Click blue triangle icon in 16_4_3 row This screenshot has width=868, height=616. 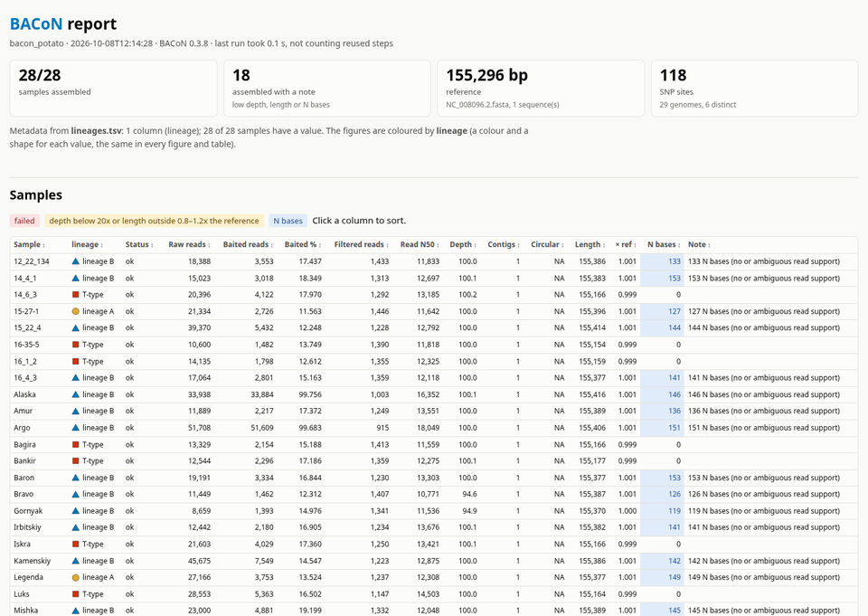pos(76,378)
